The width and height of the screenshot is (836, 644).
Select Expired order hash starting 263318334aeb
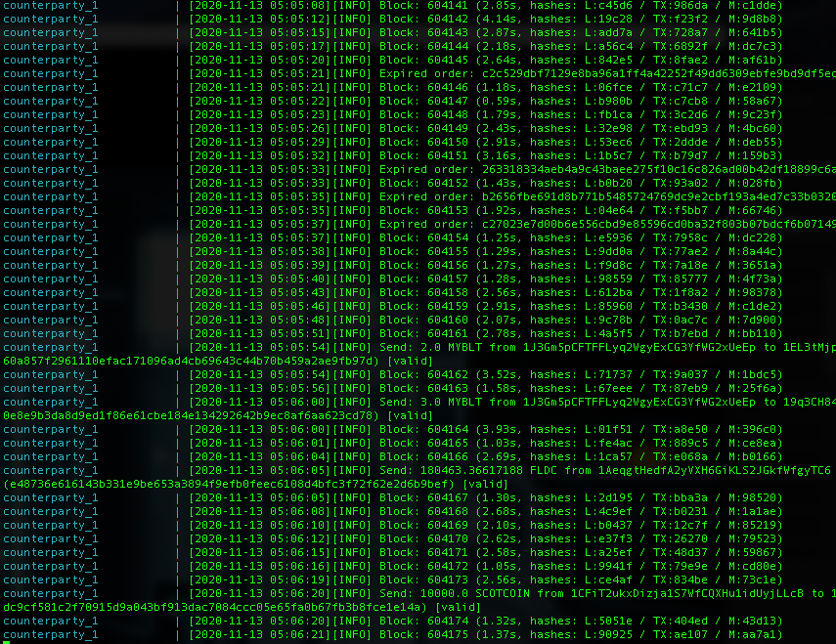[658, 169]
